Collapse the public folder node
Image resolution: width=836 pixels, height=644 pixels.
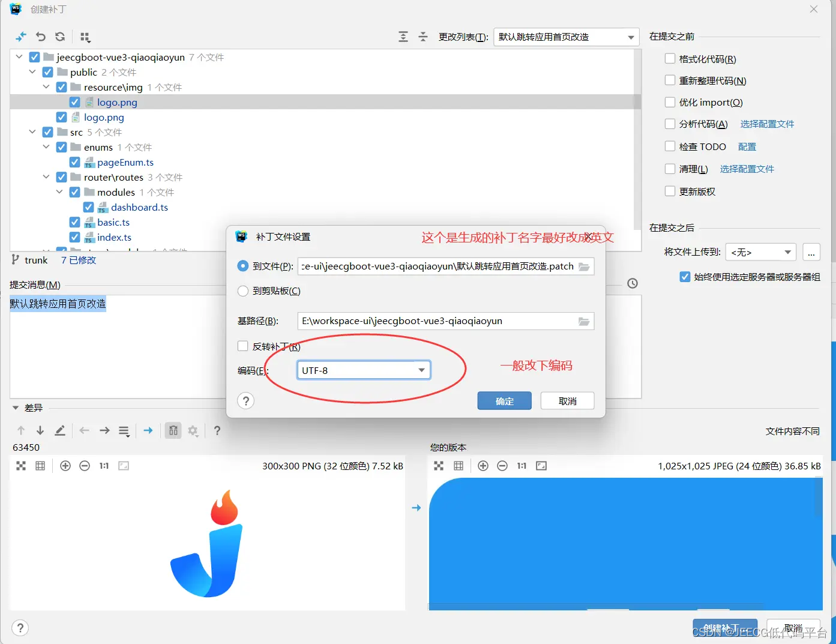(x=32, y=72)
